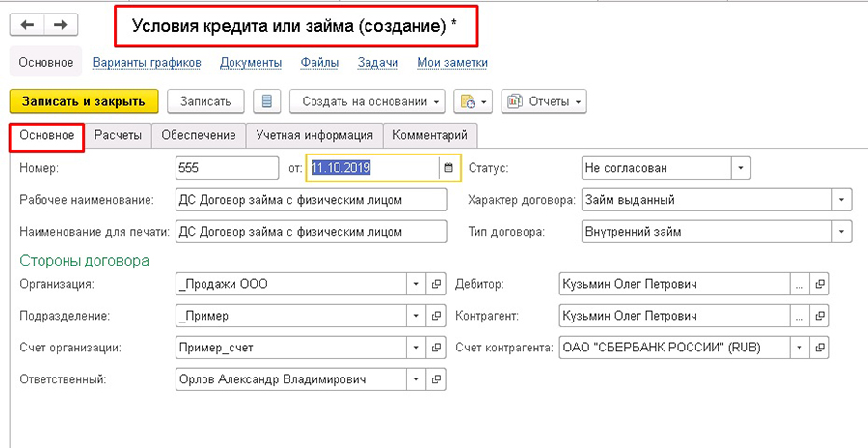Open the Счет организации record icon

[436, 349]
